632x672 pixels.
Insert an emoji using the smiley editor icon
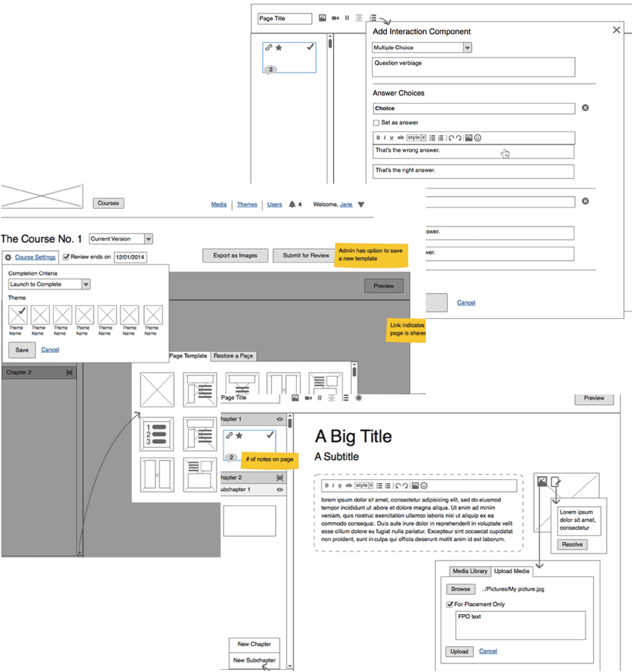478,138
